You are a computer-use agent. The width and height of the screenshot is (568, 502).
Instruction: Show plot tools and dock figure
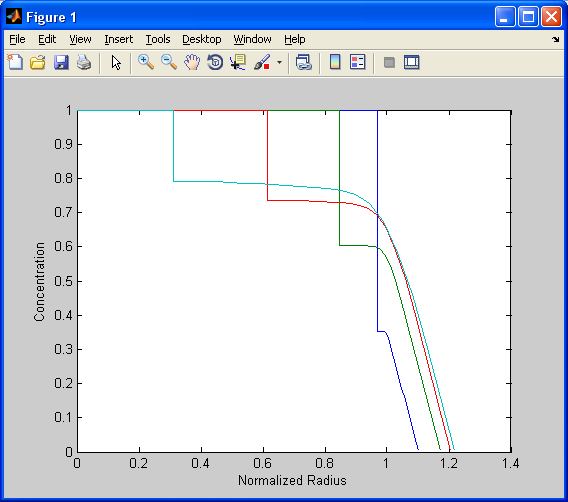[412, 62]
